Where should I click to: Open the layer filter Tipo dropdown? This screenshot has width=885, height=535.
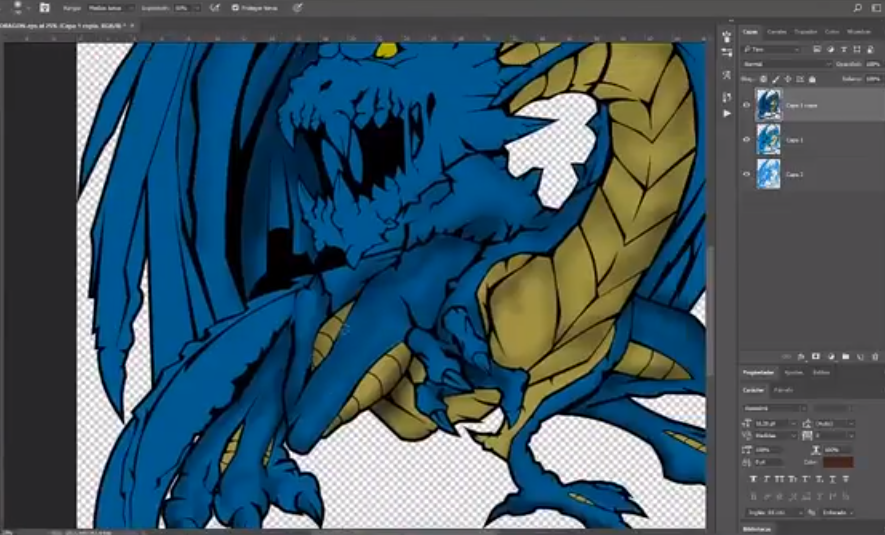click(773, 50)
